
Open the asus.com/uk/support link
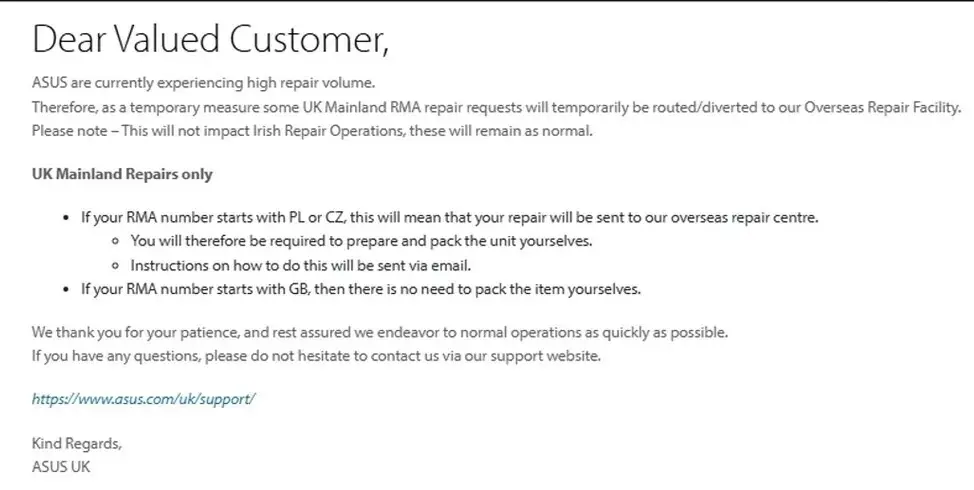[x=144, y=398]
